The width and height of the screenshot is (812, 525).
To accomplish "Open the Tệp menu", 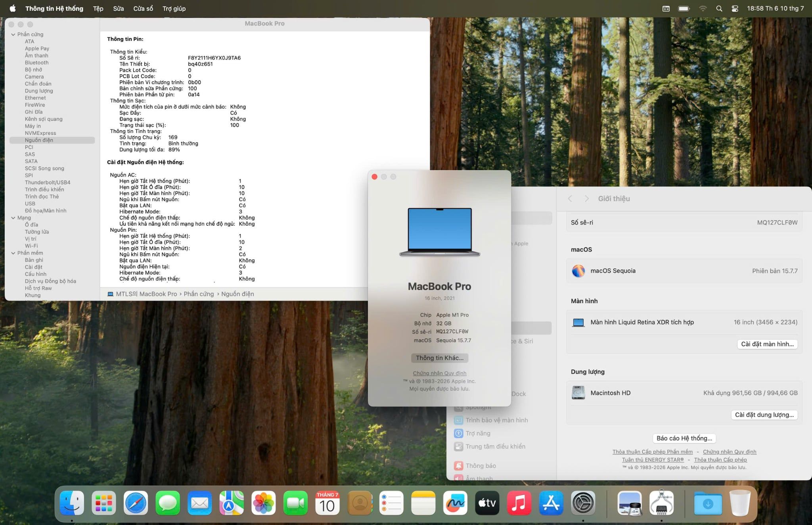I will pyautogui.click(x=98, y=8).
